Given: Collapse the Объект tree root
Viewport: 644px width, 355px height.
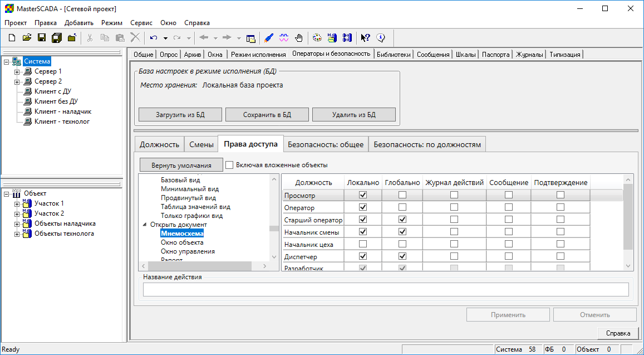Looking at the screenshot, I should point(7,194).
